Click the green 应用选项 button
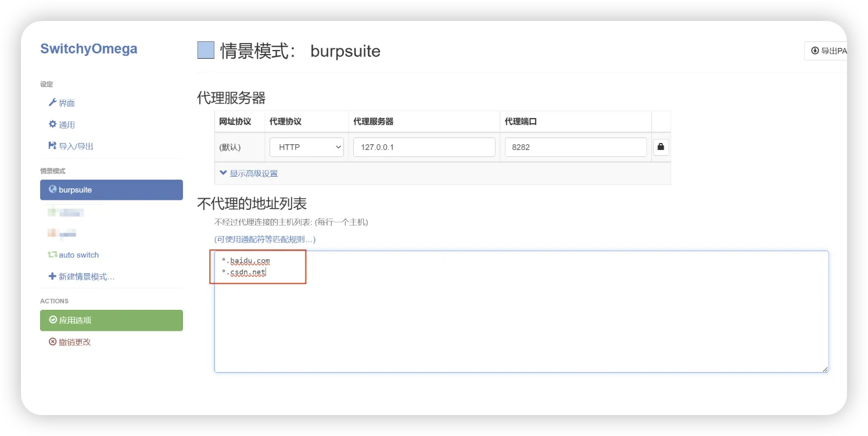This screenshot has height=436, width=868. tap(111, 320)
